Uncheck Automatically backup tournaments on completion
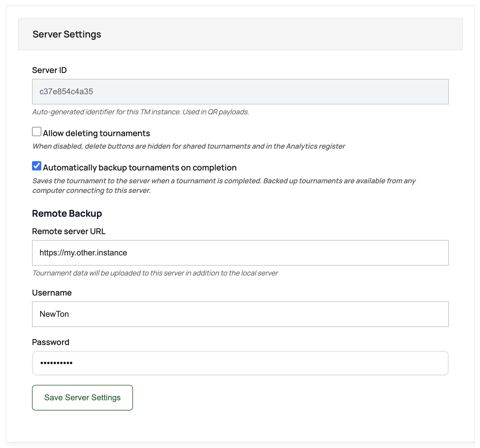The width and height of the screenshot is (480, 448). click(x=36, y=166)
